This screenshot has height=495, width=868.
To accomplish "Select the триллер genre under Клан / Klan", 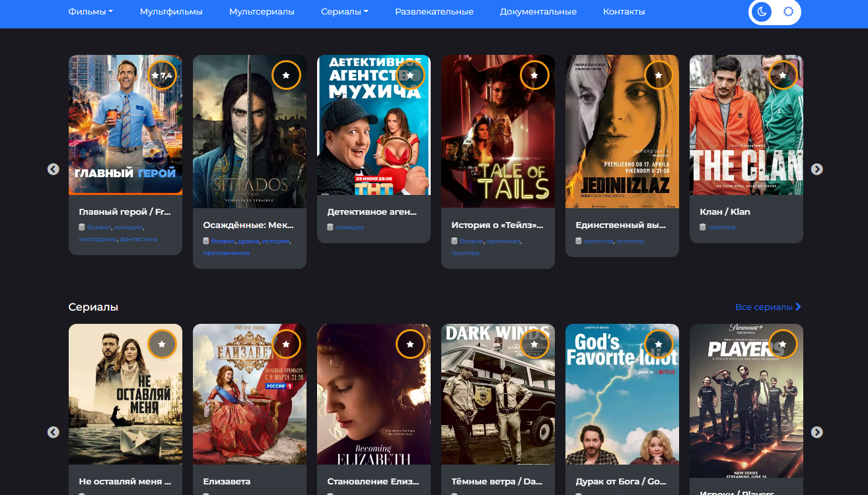I will pyautogui.click(x=722, y=227).
